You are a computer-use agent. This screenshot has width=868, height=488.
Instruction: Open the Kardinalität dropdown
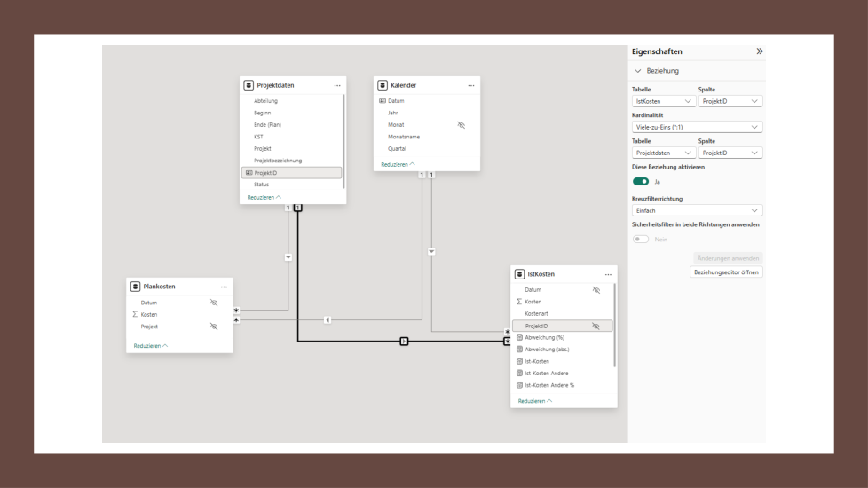coord(697,127)
